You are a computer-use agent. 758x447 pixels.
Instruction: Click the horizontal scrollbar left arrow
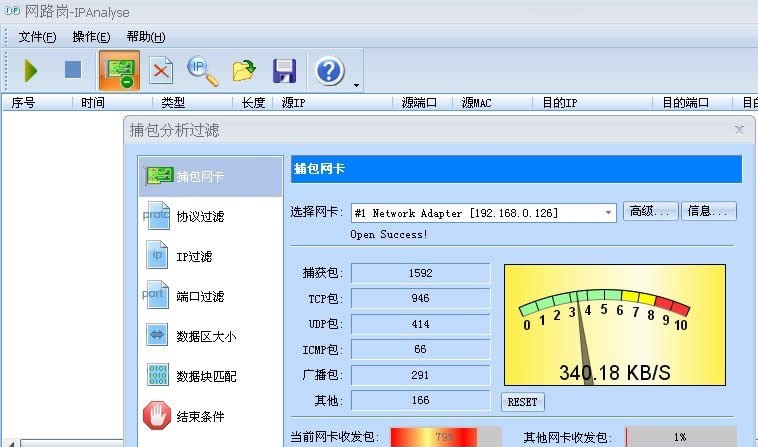click(x=12, y=443)
